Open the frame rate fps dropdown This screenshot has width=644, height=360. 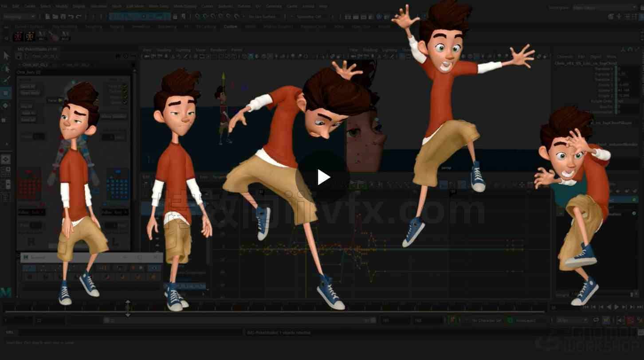point(572,320)
